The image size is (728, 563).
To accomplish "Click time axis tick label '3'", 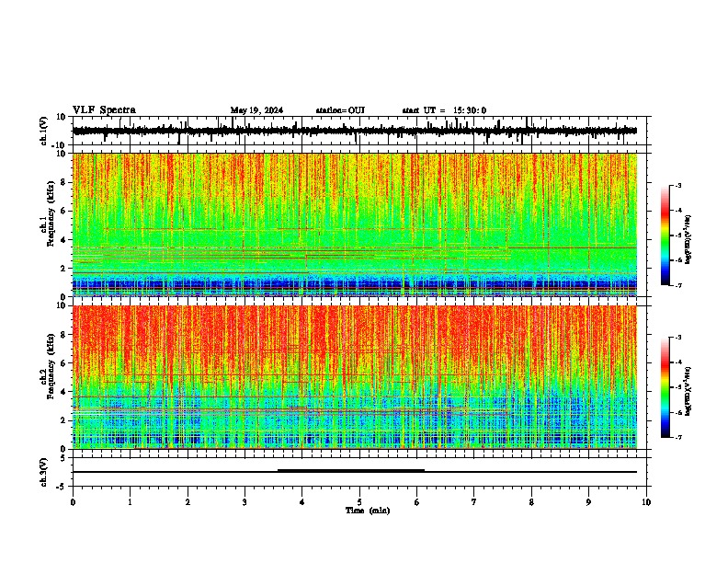I will pos(245,502).
